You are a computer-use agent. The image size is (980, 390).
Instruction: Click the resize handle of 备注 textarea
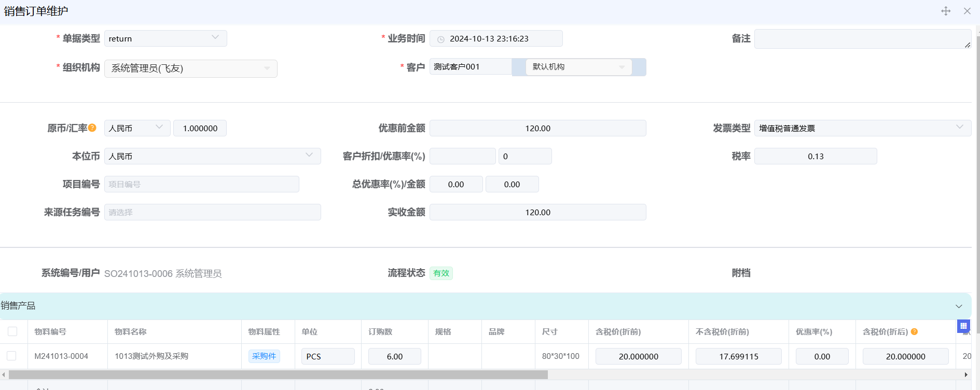click(968, 45)
